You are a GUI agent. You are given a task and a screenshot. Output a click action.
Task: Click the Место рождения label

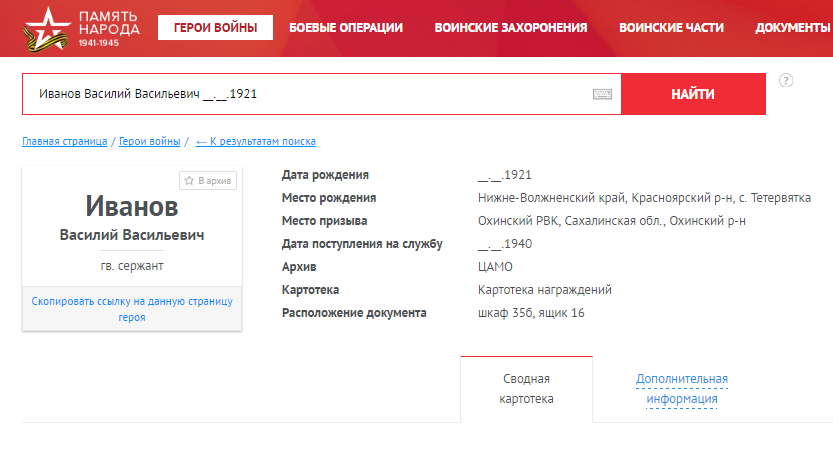pos(329,198)
